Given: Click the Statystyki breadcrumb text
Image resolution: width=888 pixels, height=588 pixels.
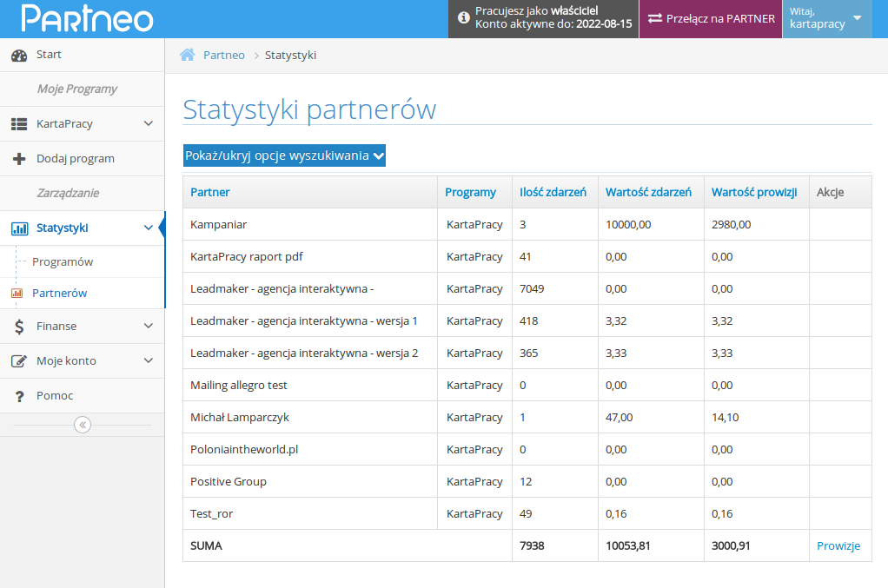Looking at the screenshot, I should (290, 55).
